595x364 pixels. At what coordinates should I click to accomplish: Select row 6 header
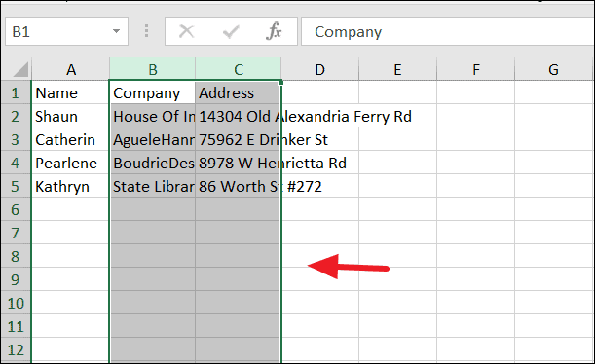coord(16,209)
